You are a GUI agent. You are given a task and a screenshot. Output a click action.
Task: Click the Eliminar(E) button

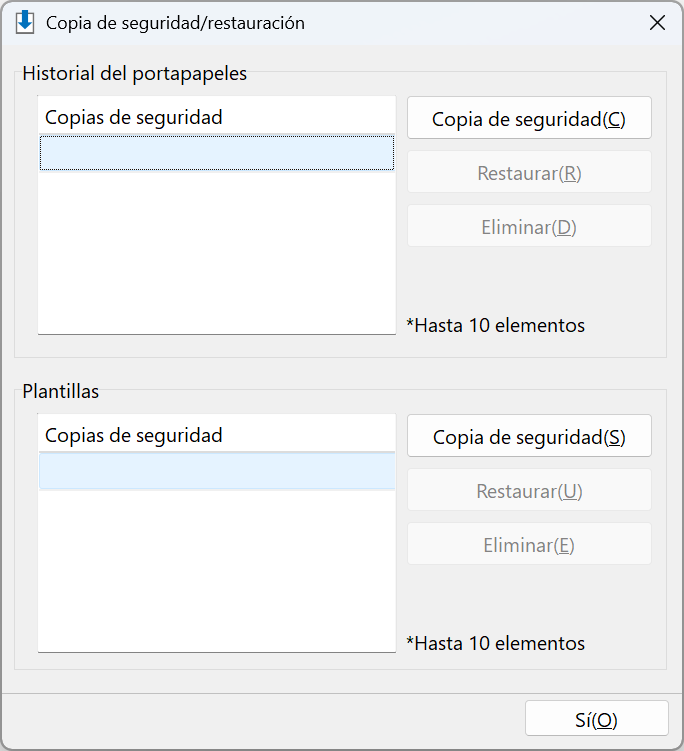pyautogui.click(x=529, y=545)
